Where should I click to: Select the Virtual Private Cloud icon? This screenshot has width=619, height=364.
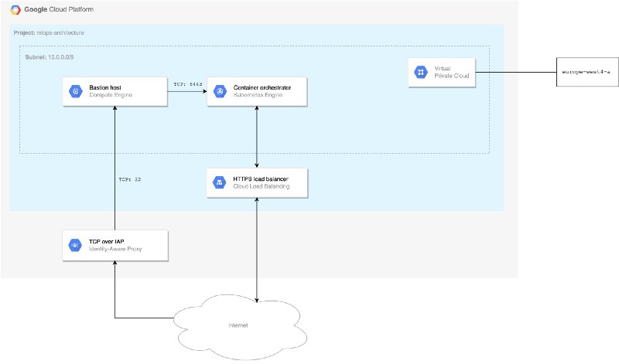(x=420, y=73)
